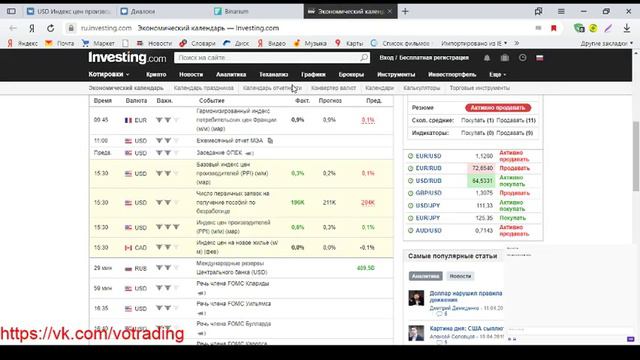
Task: Open the Новости menu item
Action: 191,75
